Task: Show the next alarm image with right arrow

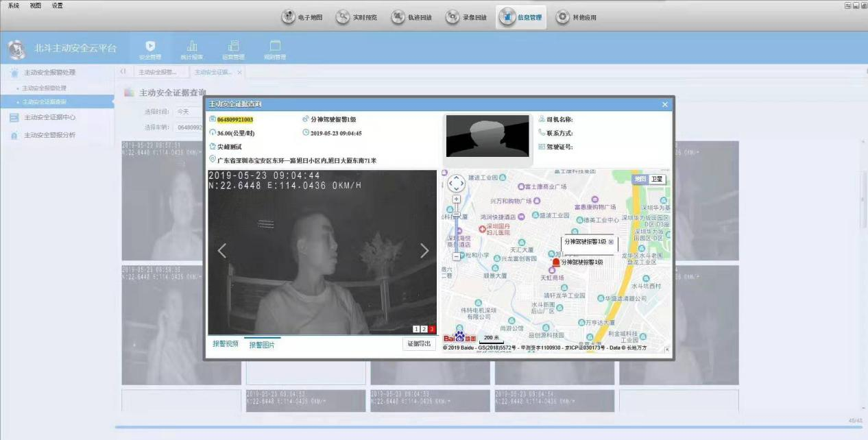Action: click(424, 251)
